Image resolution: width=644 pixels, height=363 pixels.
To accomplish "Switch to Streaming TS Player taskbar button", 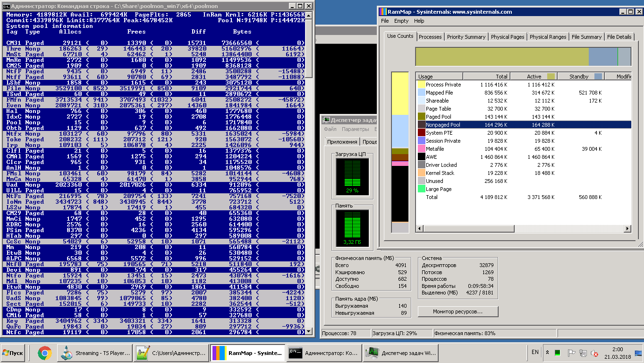I will coord(94,353).
